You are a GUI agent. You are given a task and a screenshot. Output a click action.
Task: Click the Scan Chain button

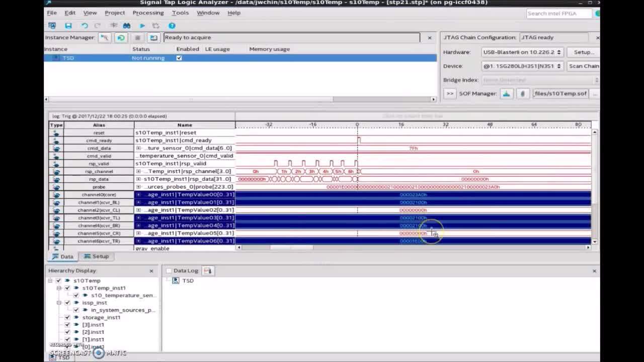[584, 66]
